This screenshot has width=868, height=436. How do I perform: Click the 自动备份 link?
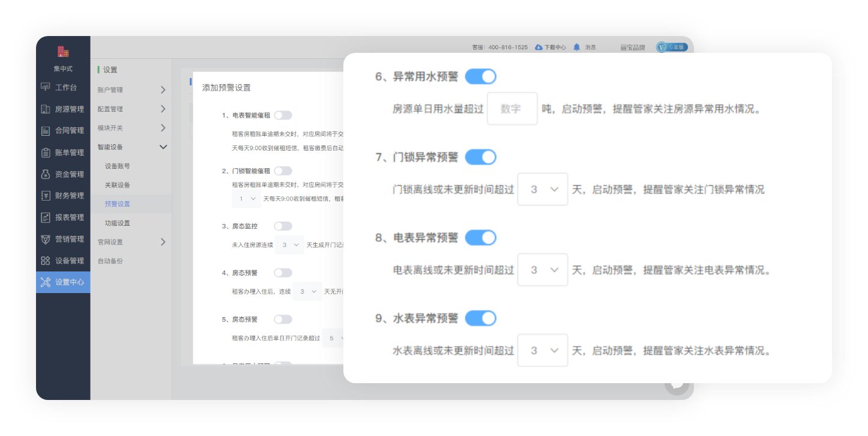pyautogui.click(x=110, y=261)
